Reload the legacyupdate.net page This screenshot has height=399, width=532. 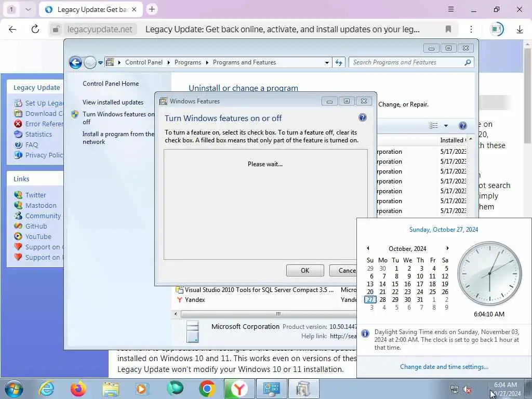point(35,29)
